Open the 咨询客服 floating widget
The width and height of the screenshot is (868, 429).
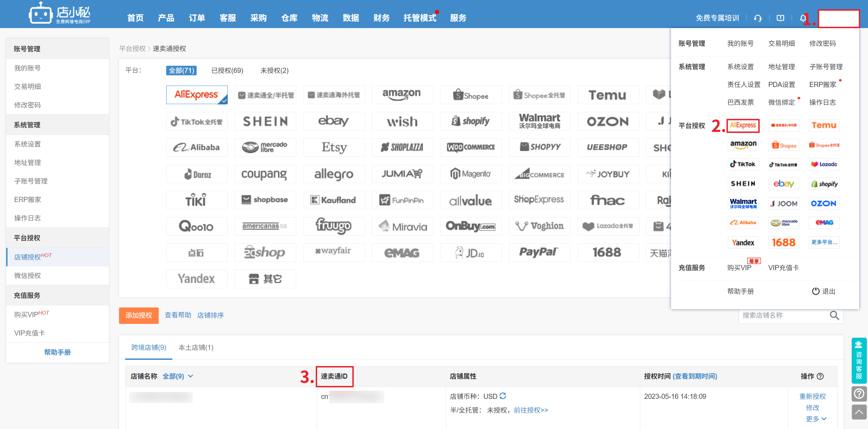coord(859,361)
